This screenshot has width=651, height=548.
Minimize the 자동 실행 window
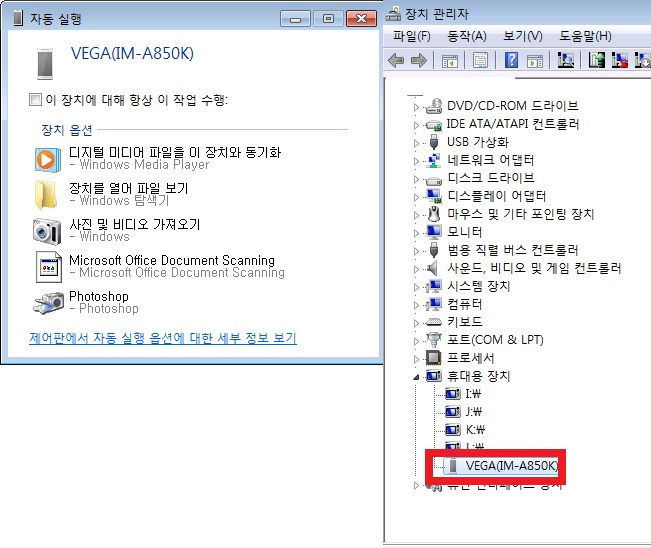click(x=295, y=19)
